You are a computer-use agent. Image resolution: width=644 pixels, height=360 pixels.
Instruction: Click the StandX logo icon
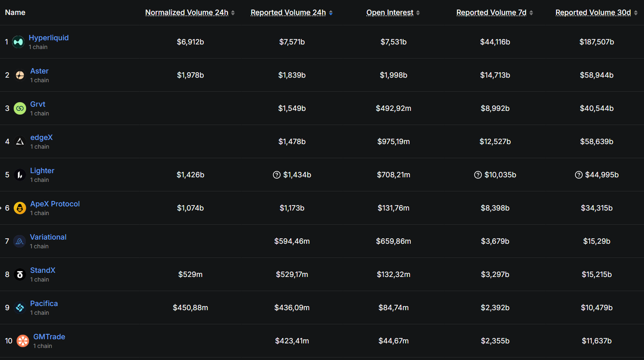click(x=20, y=274)
